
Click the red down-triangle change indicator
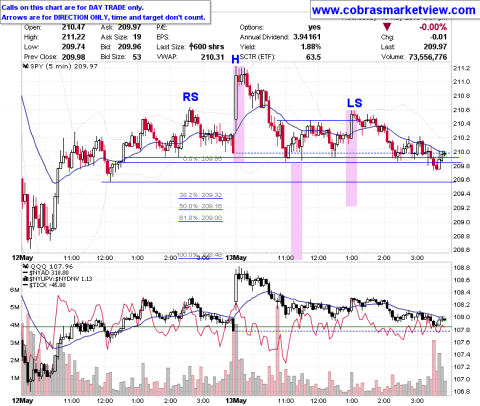[x=387, y=27]
